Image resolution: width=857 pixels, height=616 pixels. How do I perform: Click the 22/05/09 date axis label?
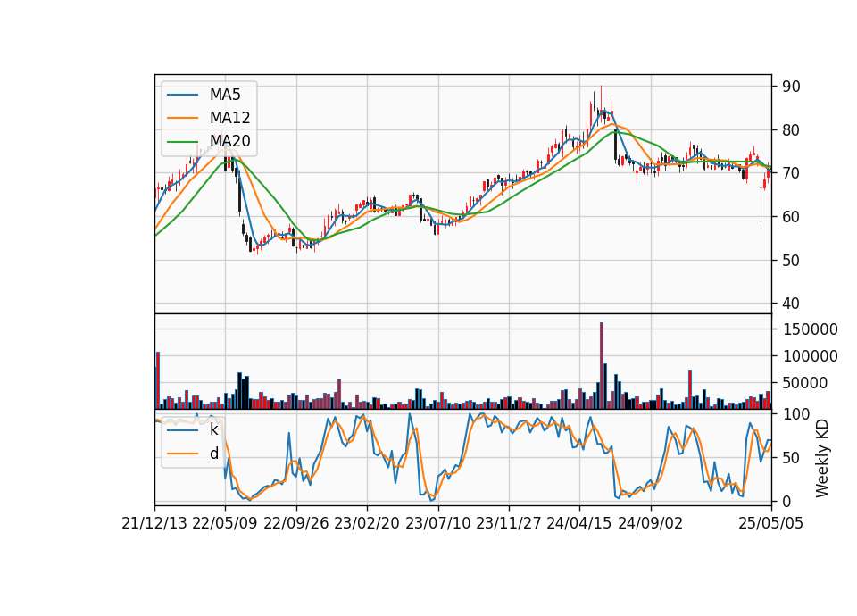coord(225,523)
